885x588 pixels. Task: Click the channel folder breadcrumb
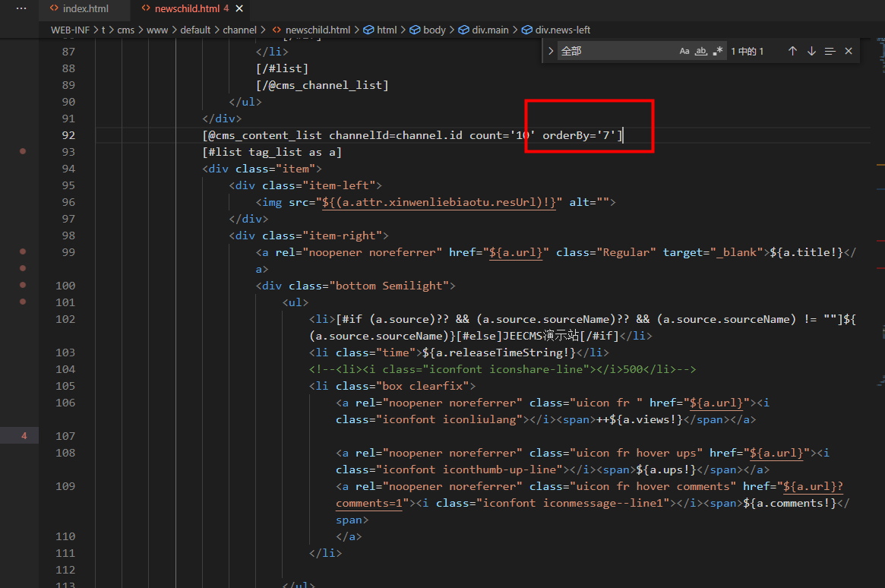pos(239,30)
